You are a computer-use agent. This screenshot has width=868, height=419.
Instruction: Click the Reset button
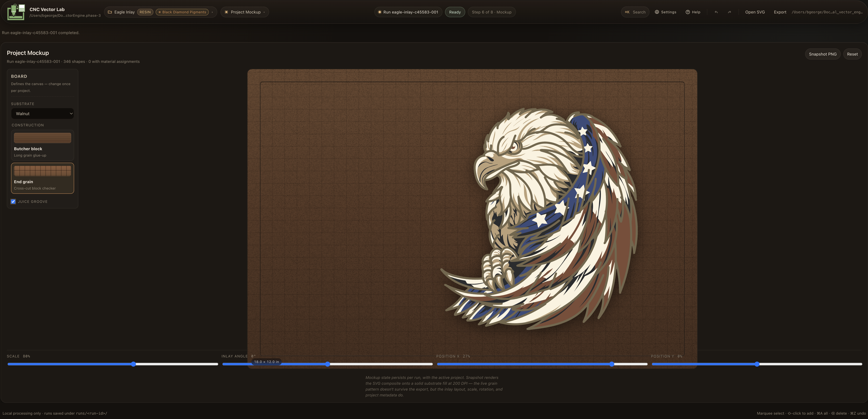(x=852, y=54)
